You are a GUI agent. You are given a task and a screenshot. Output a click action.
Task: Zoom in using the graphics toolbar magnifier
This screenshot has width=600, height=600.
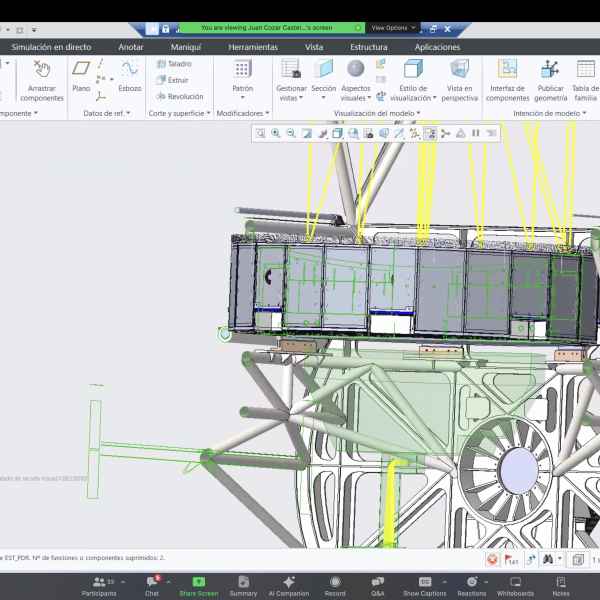276,133
